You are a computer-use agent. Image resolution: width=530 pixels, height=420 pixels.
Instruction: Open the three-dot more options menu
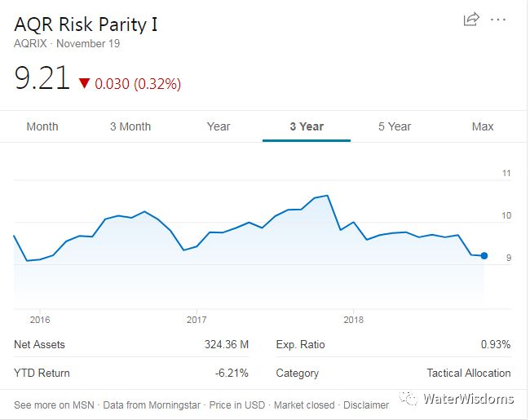click(498, 20)
